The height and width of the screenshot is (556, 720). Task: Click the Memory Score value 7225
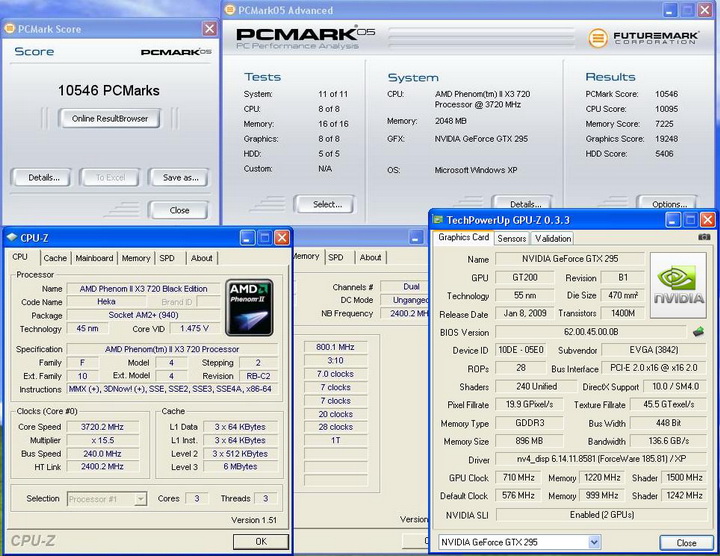[664, 124]
